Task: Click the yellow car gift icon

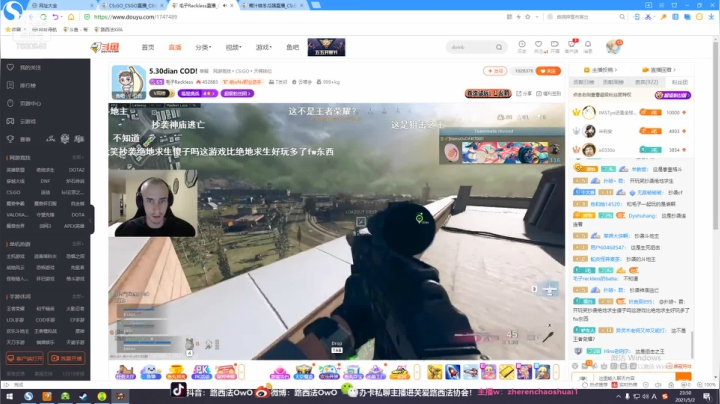Action: pyautogui.click(x=399, y=372)
